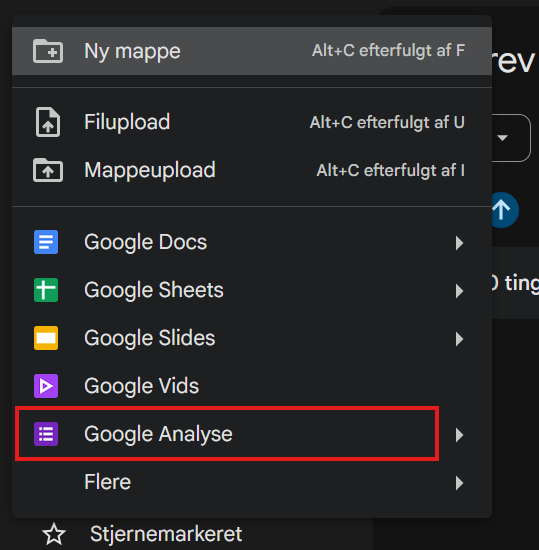Image resolution: width=539 pixels, height=550 pixels.
Task: Choose Ny mappe from the menu
Action: [252, 51]
